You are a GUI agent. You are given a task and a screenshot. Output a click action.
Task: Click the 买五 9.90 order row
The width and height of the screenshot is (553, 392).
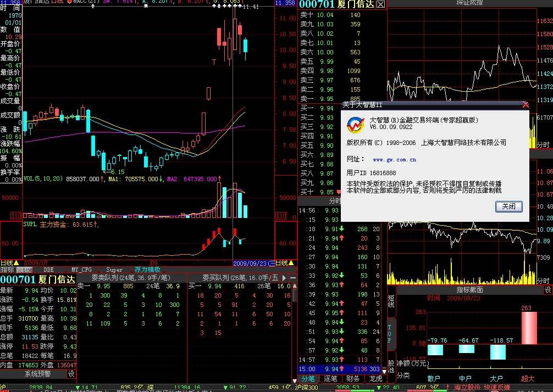(320, 145)
